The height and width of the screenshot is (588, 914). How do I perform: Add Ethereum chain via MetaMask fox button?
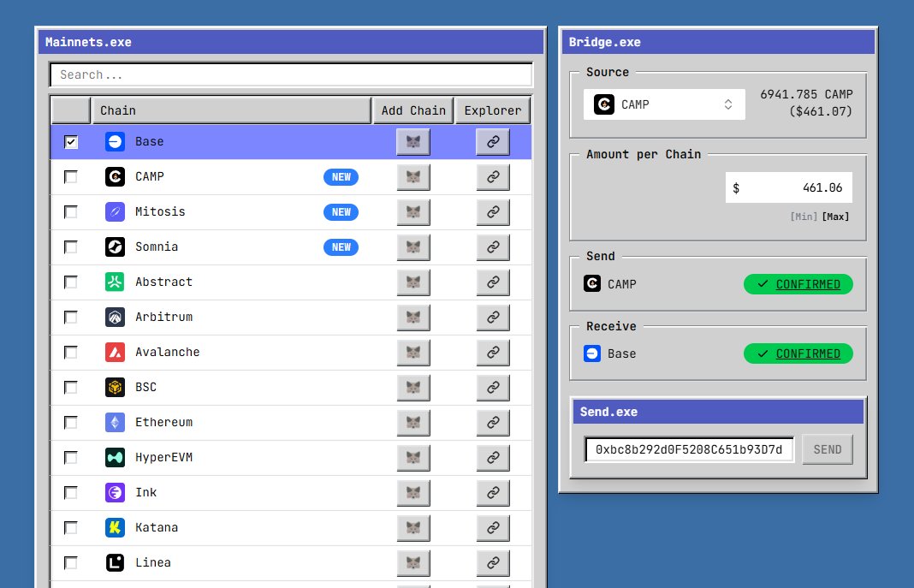(413, 423)
